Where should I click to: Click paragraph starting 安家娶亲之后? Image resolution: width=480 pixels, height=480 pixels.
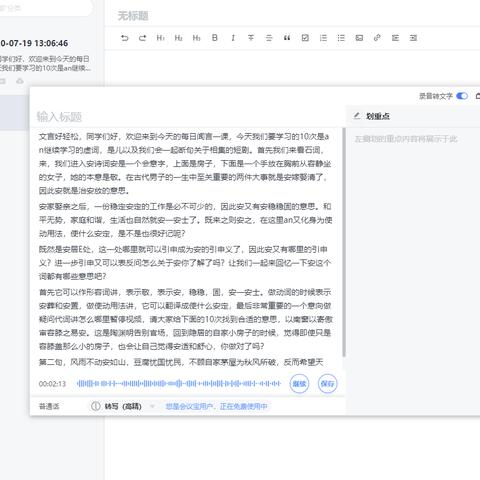pos(185,220)
